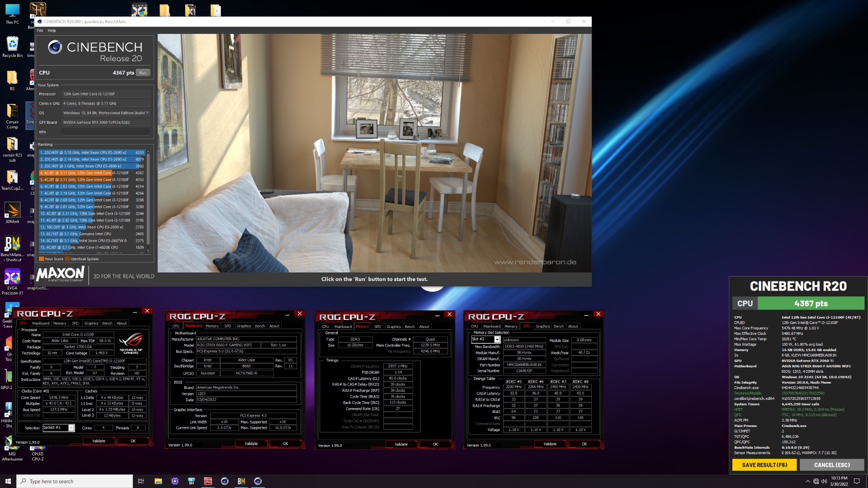
Task: Click CANCEL (ESC) in BenchMate panel
Action: [x=832, y=465]
